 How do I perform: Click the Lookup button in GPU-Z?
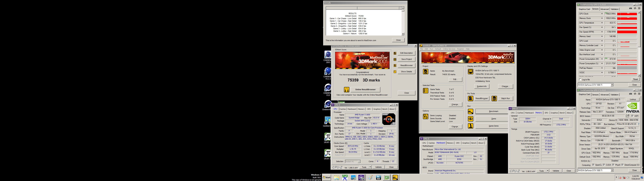pyautogui.click(x=633, y=100)
